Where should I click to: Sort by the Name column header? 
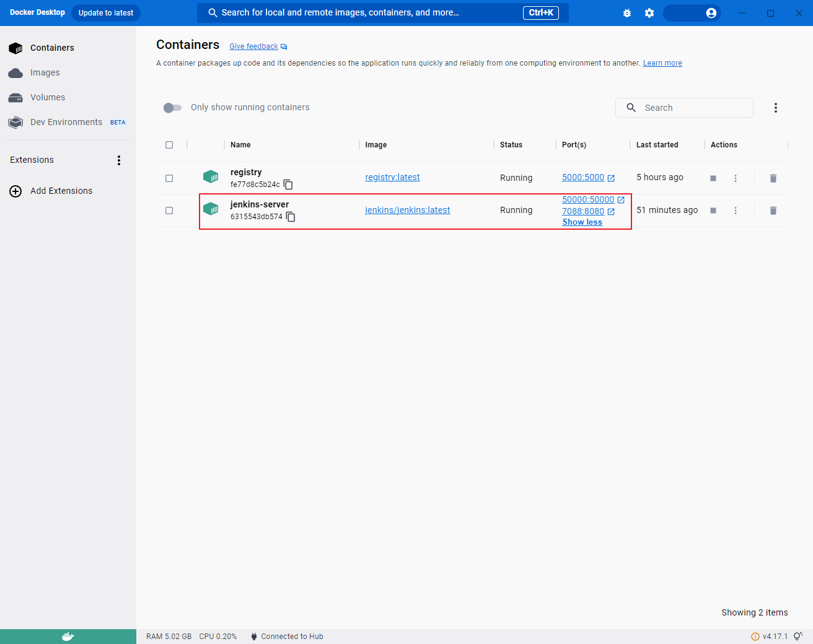240,145
